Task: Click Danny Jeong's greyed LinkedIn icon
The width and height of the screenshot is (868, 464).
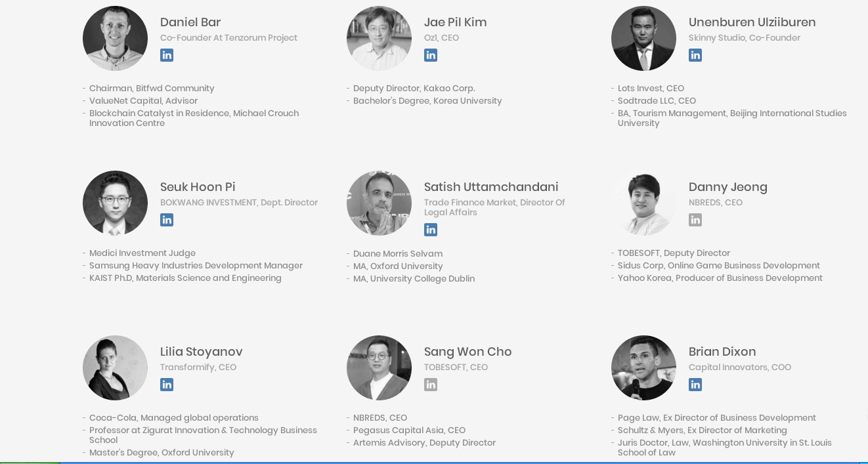Action: click(x=695, y=220)
